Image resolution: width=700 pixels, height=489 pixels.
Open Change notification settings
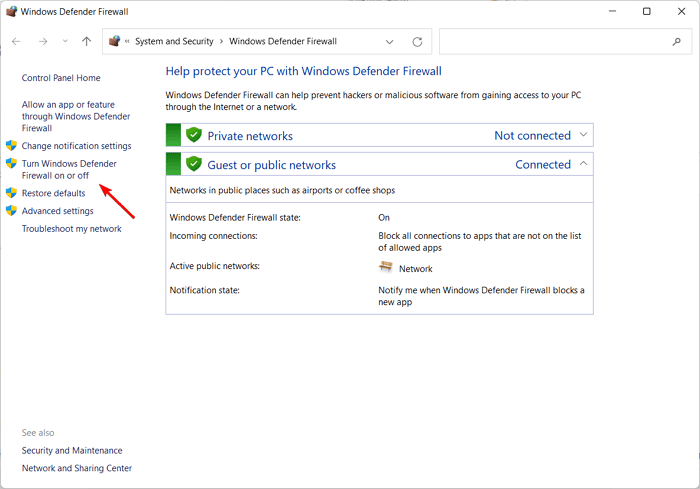tap(76, 146)
